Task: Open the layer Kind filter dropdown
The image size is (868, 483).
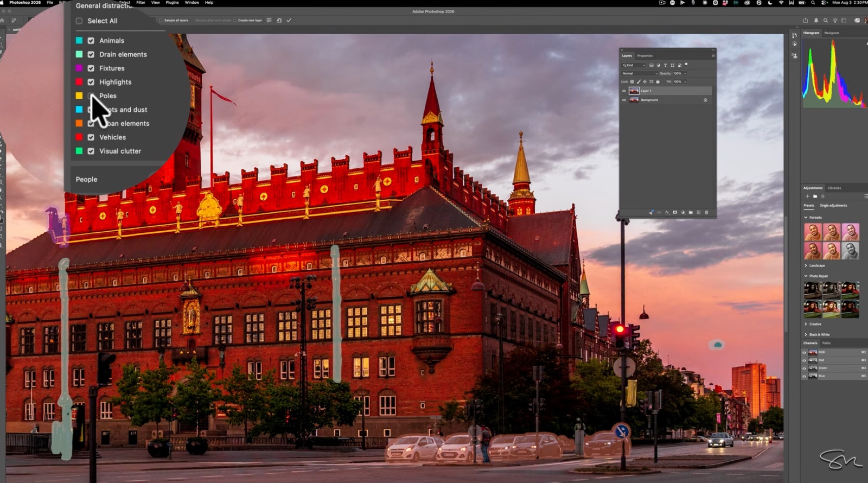Action: click(x=633, y=65)
